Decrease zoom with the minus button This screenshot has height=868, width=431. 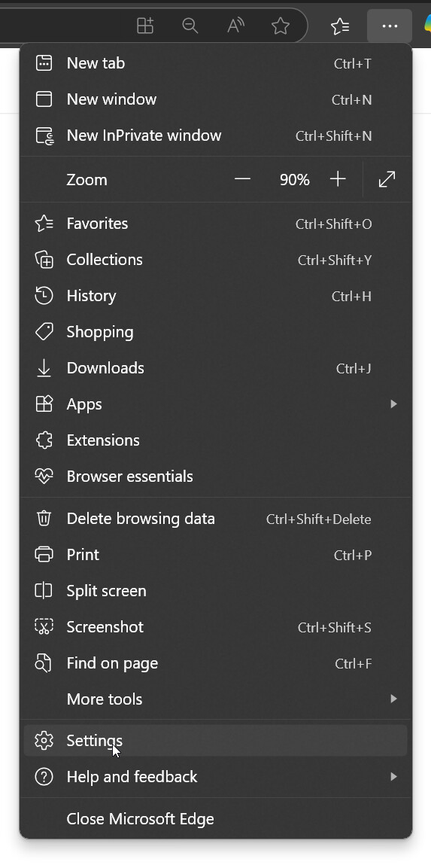click(242, 179)
